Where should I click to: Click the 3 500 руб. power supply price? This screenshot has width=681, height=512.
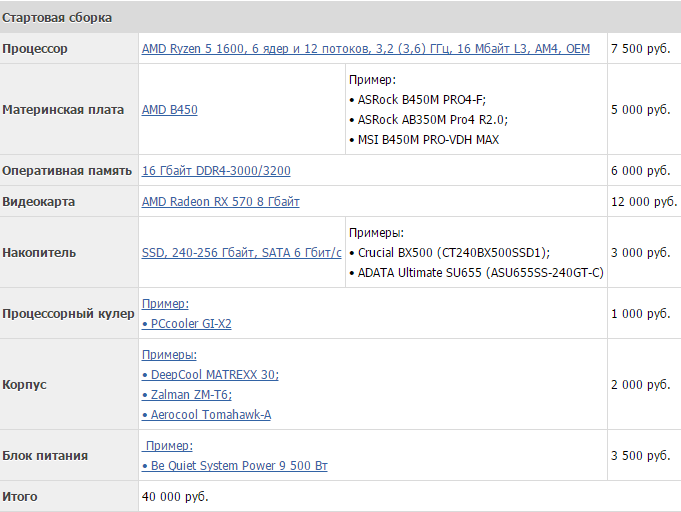(x=641, y=456)
